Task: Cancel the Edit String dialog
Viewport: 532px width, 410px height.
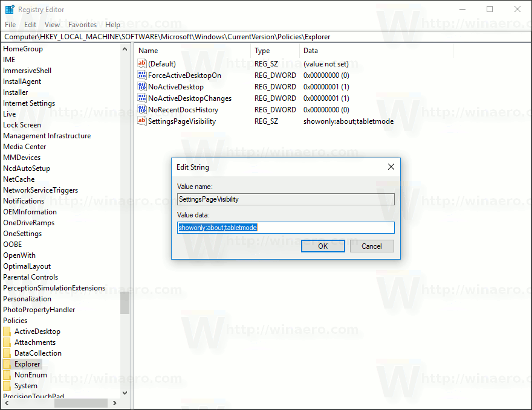Action: pyautogui.click(x=372, y=246)
